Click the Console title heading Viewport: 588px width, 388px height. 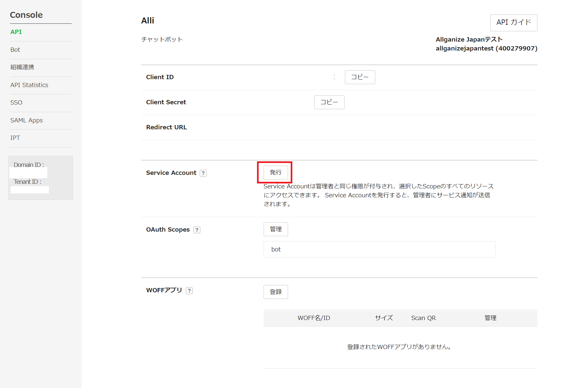click(26, 15)
